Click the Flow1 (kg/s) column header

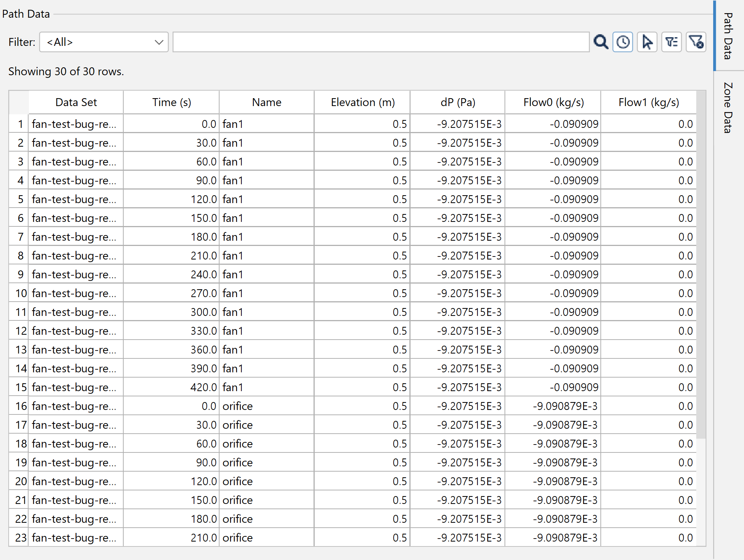click(x=649, y=102)
